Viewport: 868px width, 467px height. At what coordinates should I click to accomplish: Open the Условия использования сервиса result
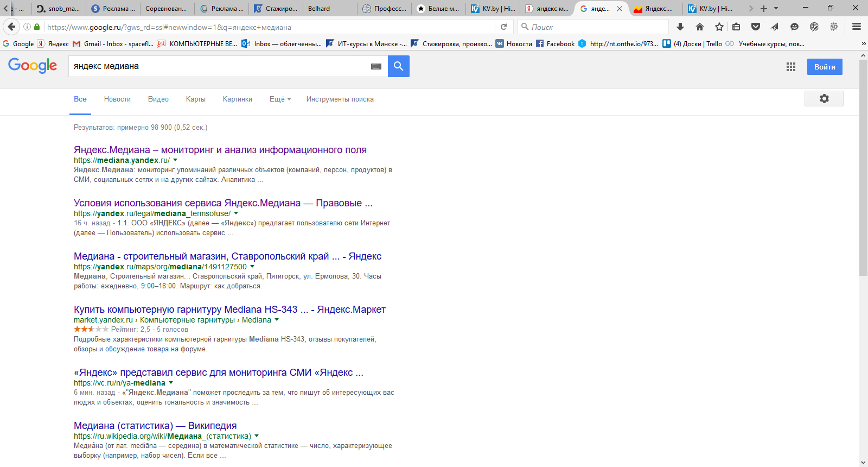(223, 203)
